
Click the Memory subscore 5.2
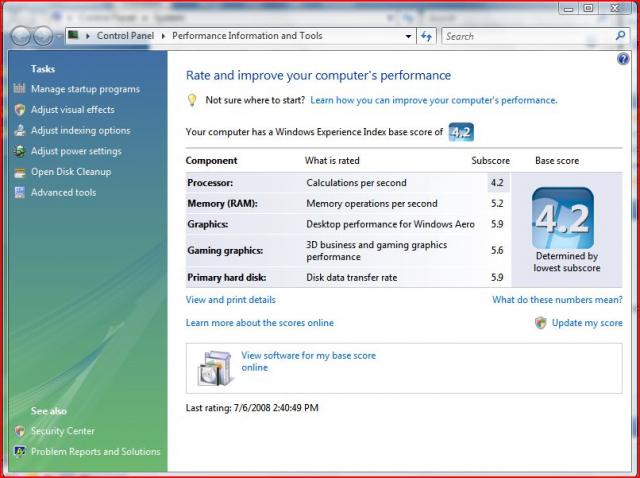497,203
